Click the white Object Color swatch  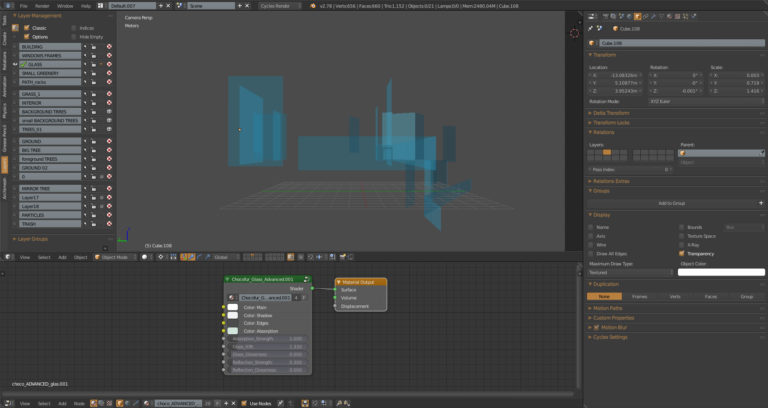pos(720,272)
